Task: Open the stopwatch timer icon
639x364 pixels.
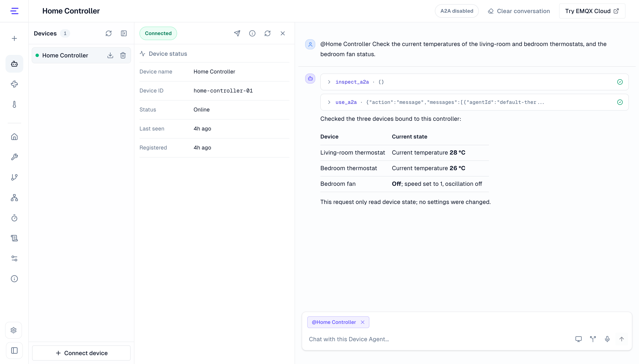Action: [14, 218]
